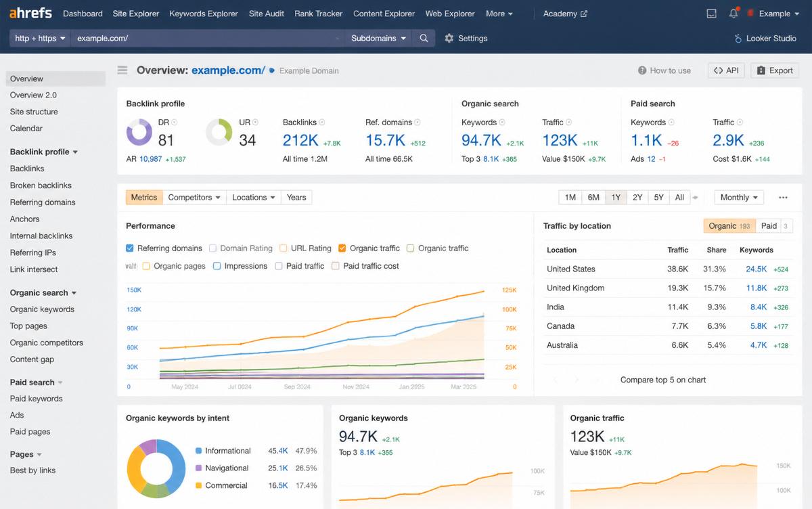Open Broken backlinks in sidebar

coord(41,185)
